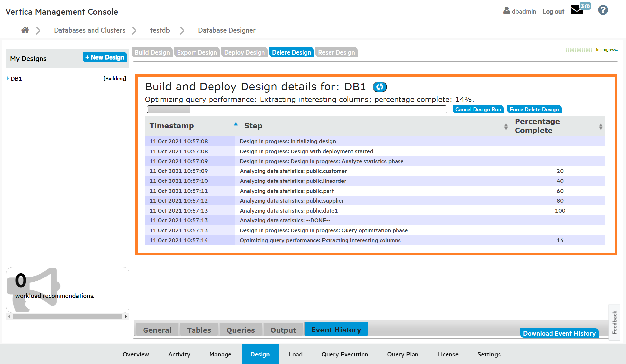The height and width of the screenshot is (364, 626).
Task: Open the Feedback side tab
Action: [x=614, y=322]
